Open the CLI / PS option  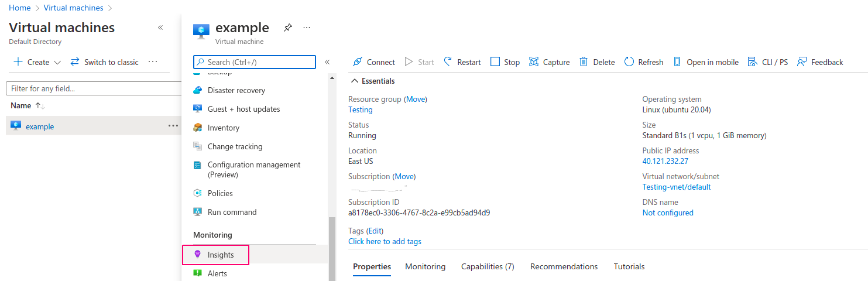click(768, 62)
